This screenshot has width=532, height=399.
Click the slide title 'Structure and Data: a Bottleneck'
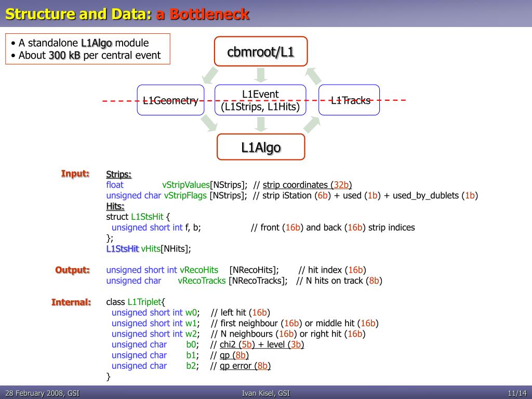click(127, 14)
